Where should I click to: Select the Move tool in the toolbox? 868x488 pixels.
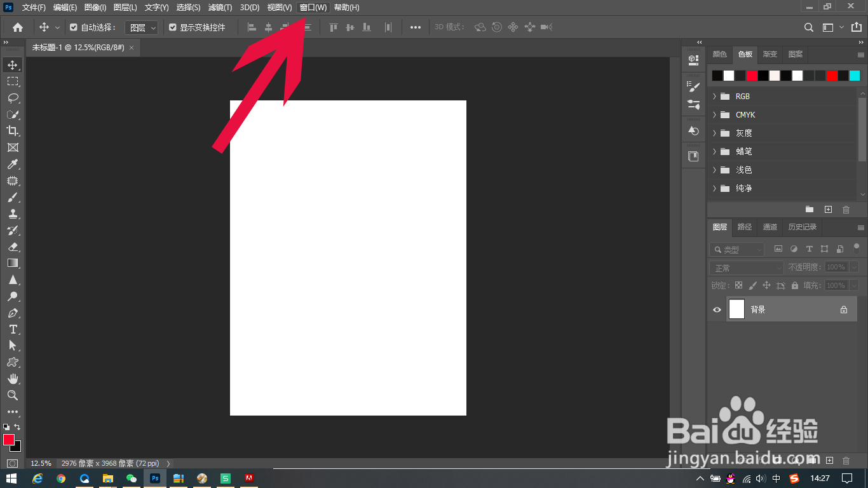pos(12,65)
